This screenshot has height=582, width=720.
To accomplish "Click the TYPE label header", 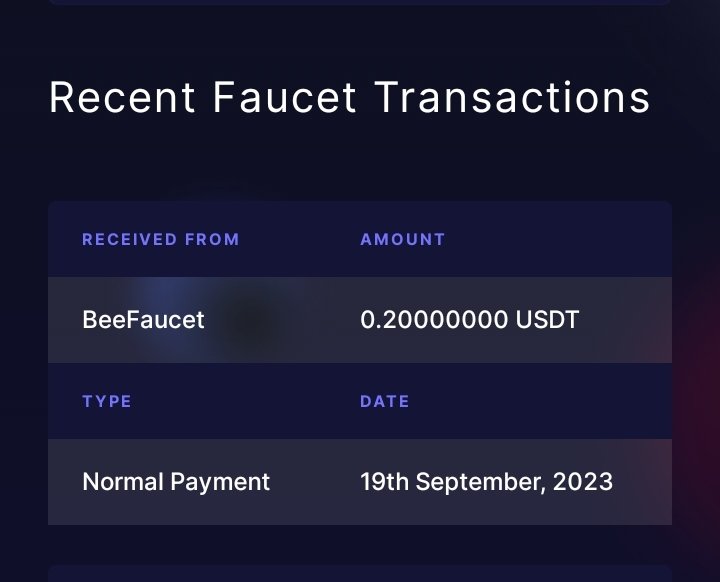I will pos(107,401).
